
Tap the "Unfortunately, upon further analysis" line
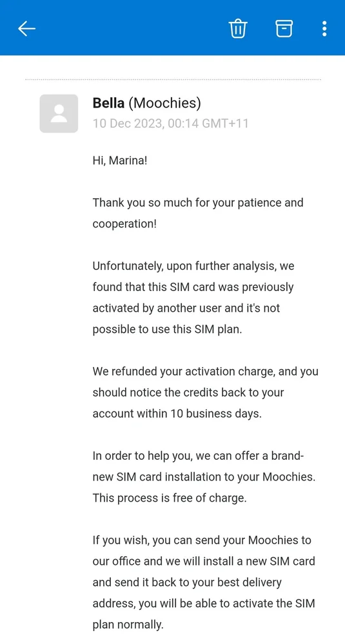pos(193,266)
